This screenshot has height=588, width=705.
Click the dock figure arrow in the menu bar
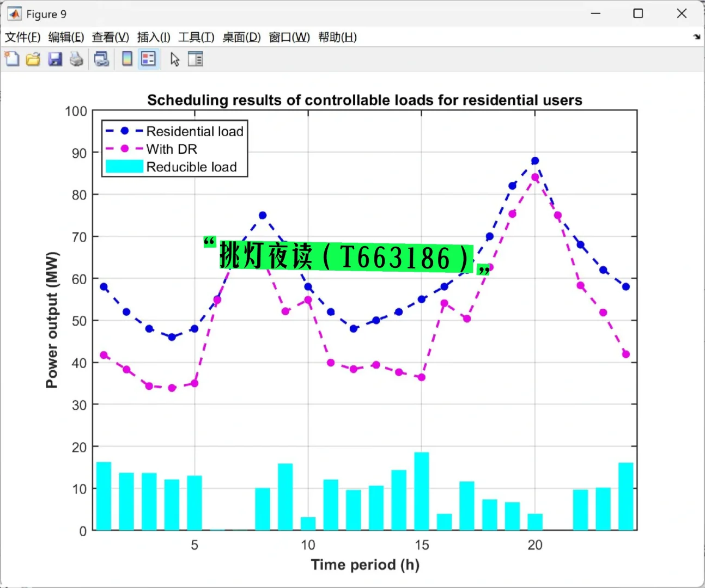point(696,37)
